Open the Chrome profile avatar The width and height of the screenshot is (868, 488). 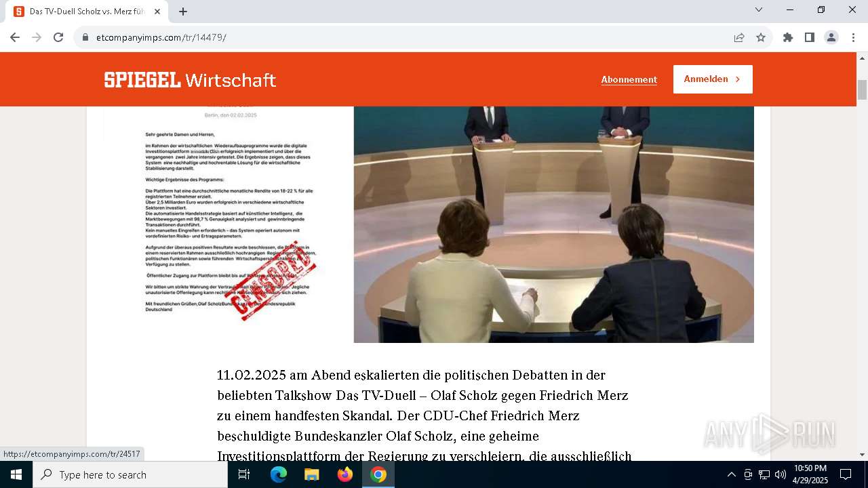coord(831,37)
